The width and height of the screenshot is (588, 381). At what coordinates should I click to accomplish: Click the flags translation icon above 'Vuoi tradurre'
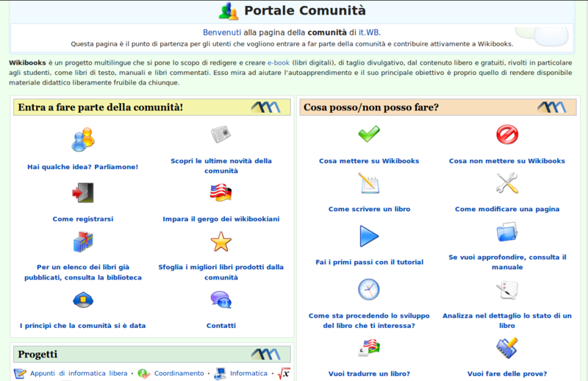pyautogui.click(x=369, y=348)
